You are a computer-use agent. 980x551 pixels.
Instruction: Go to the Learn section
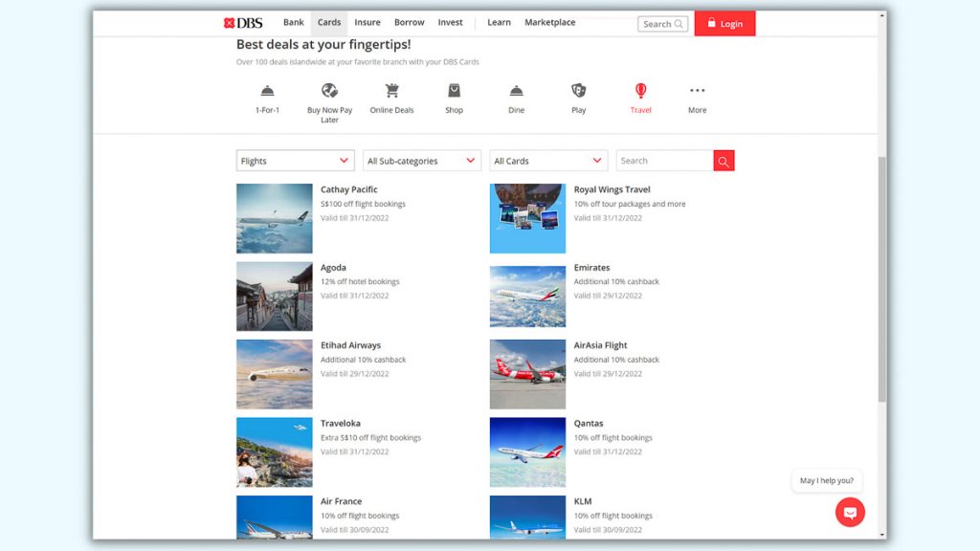499,23
